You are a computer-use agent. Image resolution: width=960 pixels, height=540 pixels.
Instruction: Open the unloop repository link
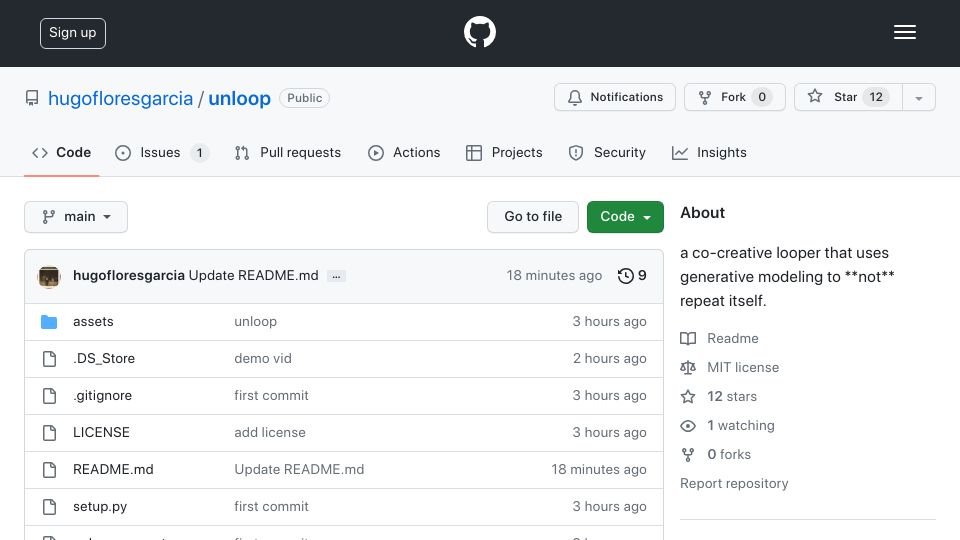click(239, 98)
